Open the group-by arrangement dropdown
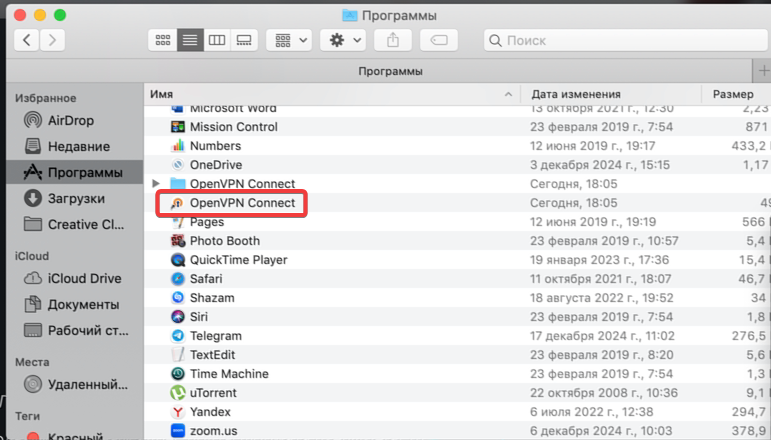This screenshot has width=771, height=440. [289, 40]
